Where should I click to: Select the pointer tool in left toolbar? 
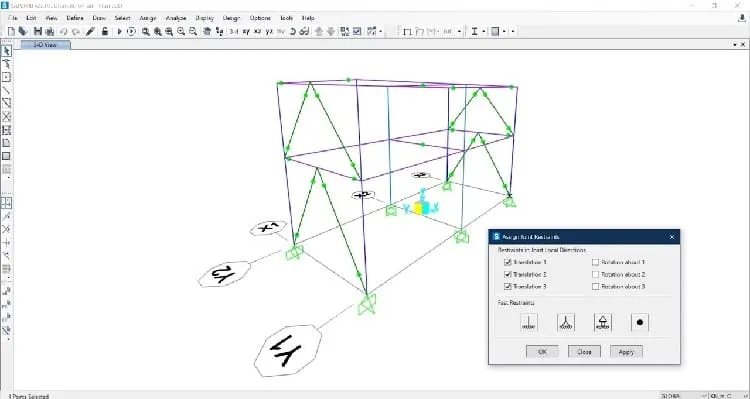pos(7,51)
